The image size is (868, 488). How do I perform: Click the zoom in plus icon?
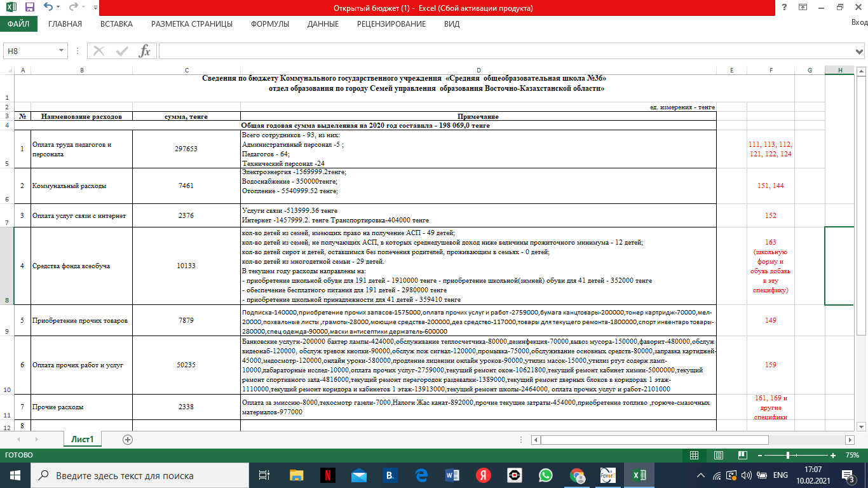coord(833,456)
